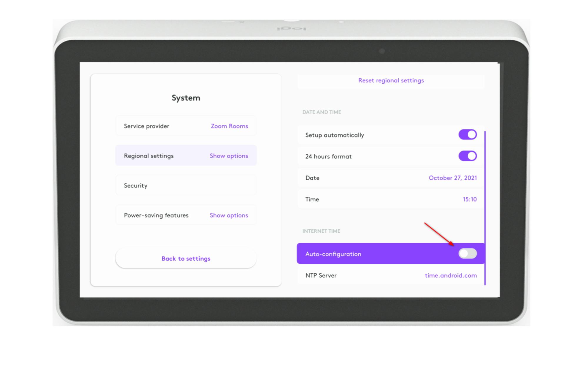Screen dimensions: 588x374
Task: Open the Power-saving features row
Action: coord(156,215)
